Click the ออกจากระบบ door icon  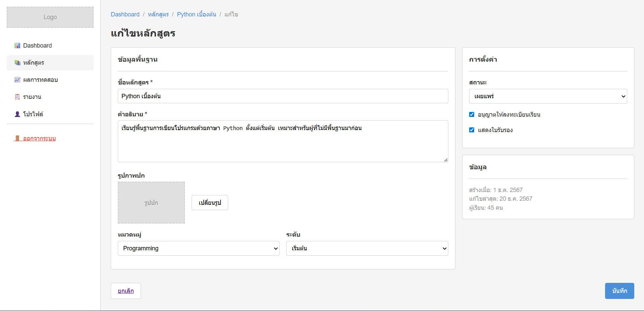[17, 138]
